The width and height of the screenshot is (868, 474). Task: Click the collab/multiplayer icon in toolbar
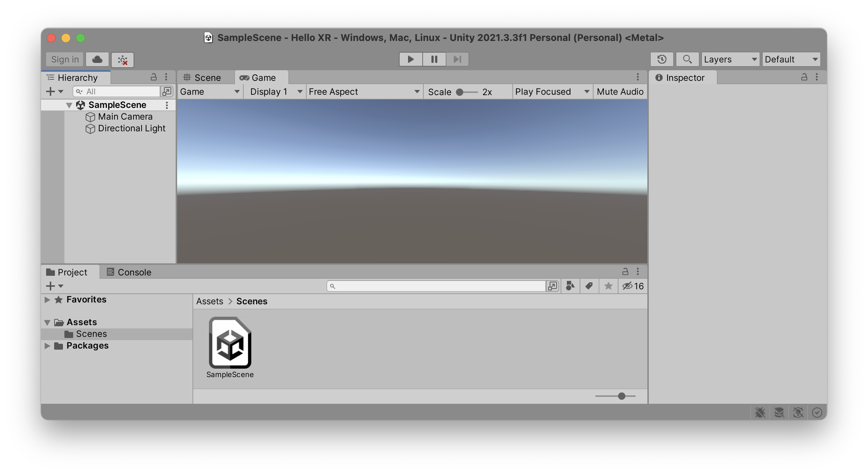[123, 59]
